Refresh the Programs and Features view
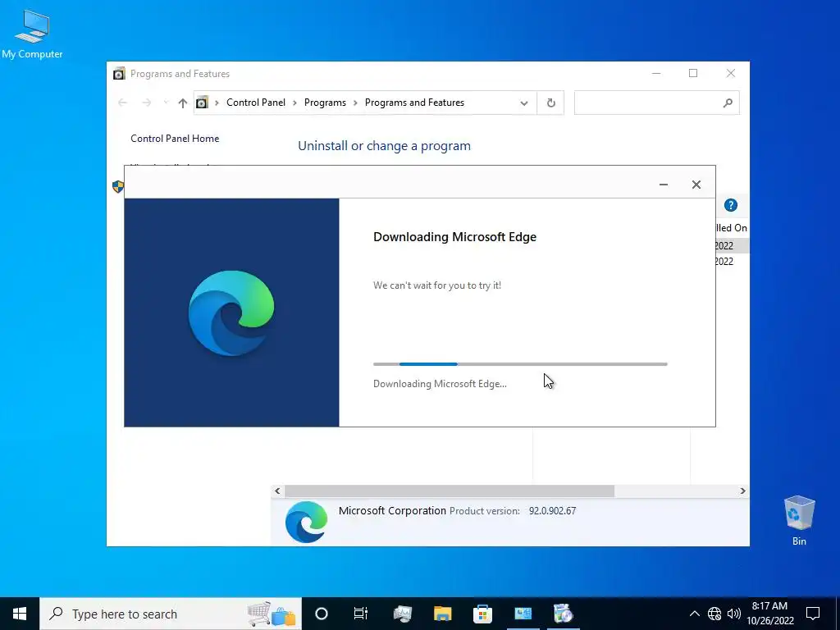Image resolution: width=840 pixels, height=630 pixels. [x=550, y=103]
